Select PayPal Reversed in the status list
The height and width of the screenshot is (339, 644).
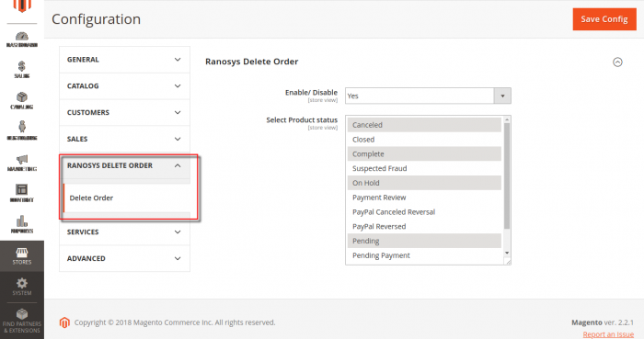(424, 227)
